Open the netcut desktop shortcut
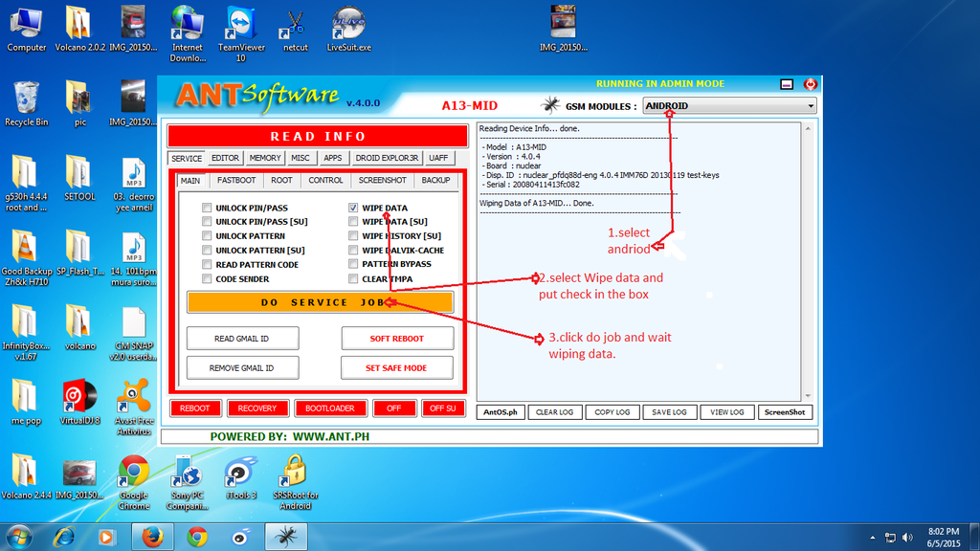Image resolution: width=980 pixels, height=551 pixels. point(295,23)
